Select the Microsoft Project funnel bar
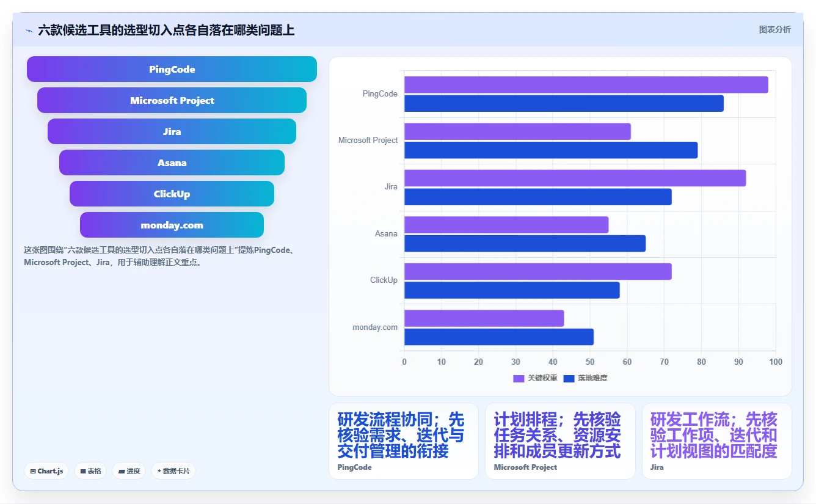 click(172, 100)
